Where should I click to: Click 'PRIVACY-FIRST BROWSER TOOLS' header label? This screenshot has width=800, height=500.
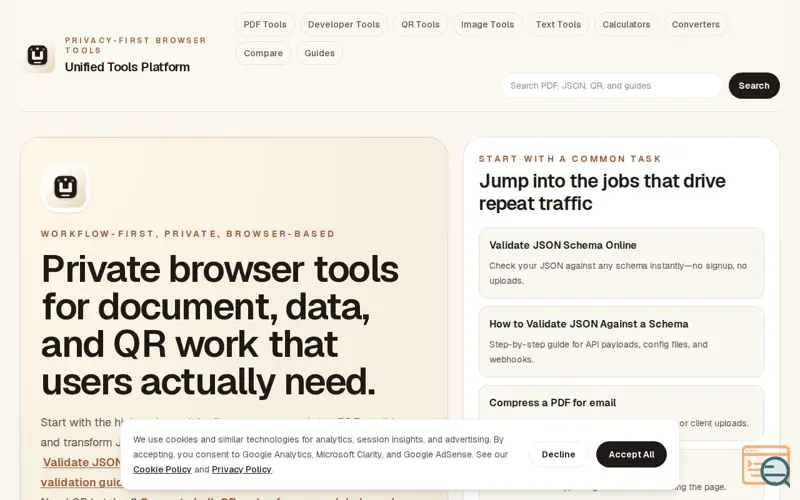coord(135,45)
